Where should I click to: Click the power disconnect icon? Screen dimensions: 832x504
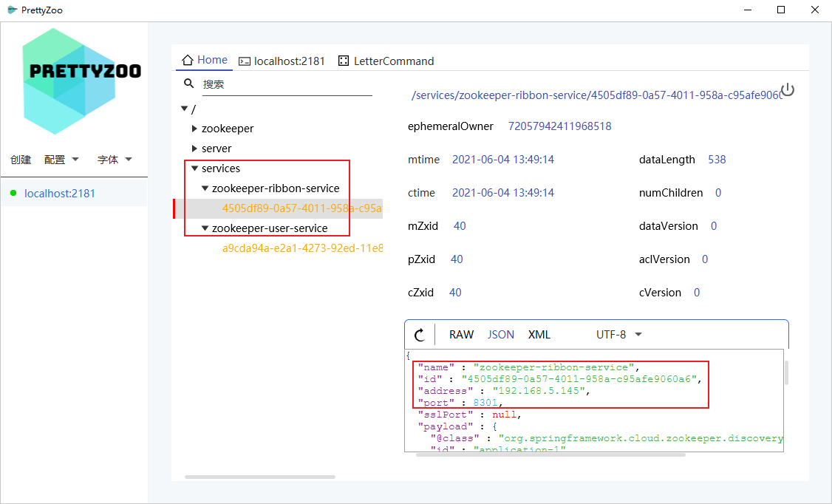click(x=788, y=89)
